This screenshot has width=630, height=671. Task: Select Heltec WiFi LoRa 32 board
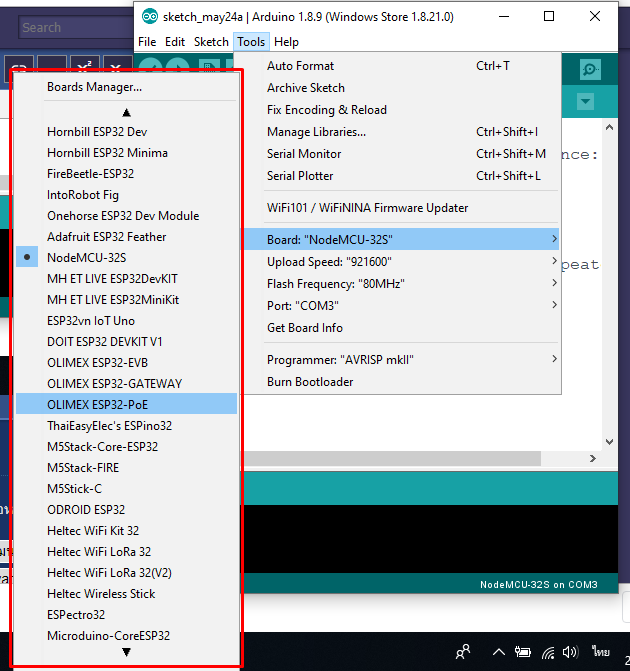[x=126, y=551]
